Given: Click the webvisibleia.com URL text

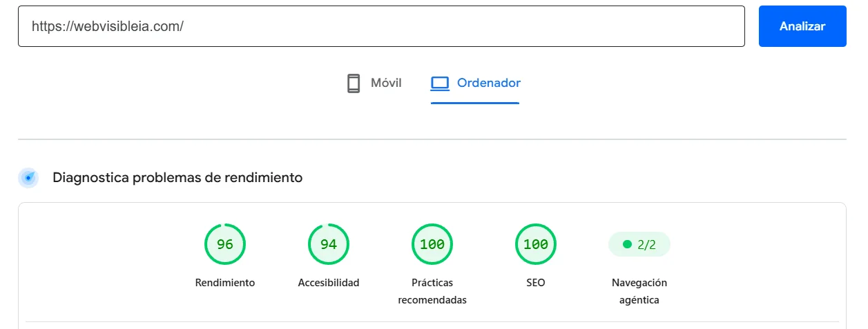Looking at the screenshot, I should point(108,26).
